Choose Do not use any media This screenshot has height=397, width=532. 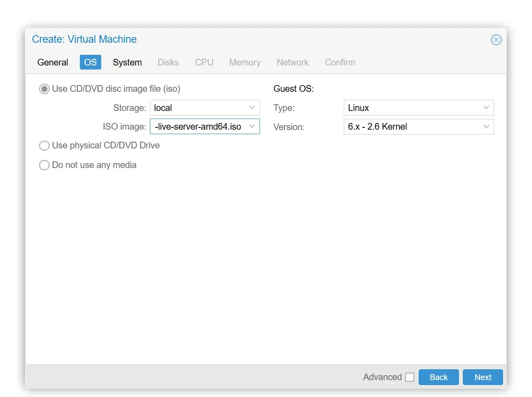pyautogui.click(x=44, y=165)
